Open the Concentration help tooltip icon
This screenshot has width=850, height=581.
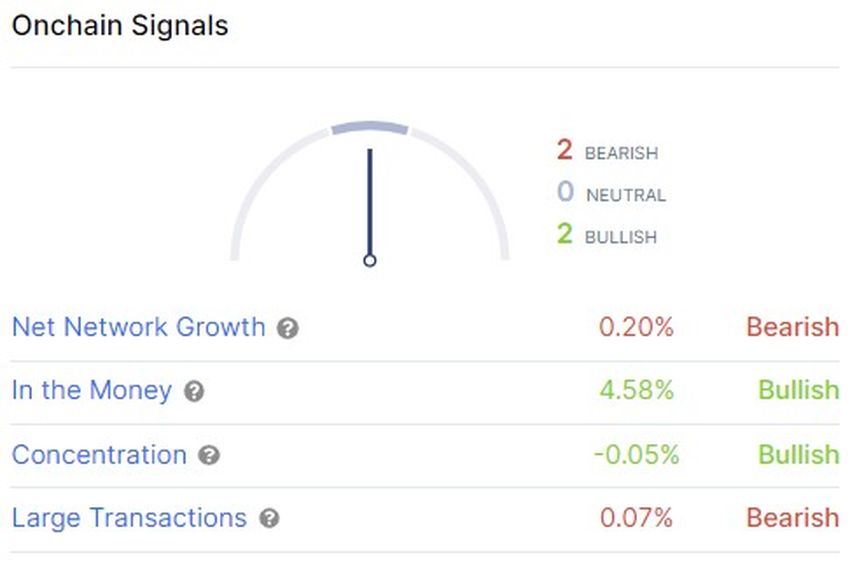pos(209,456)
